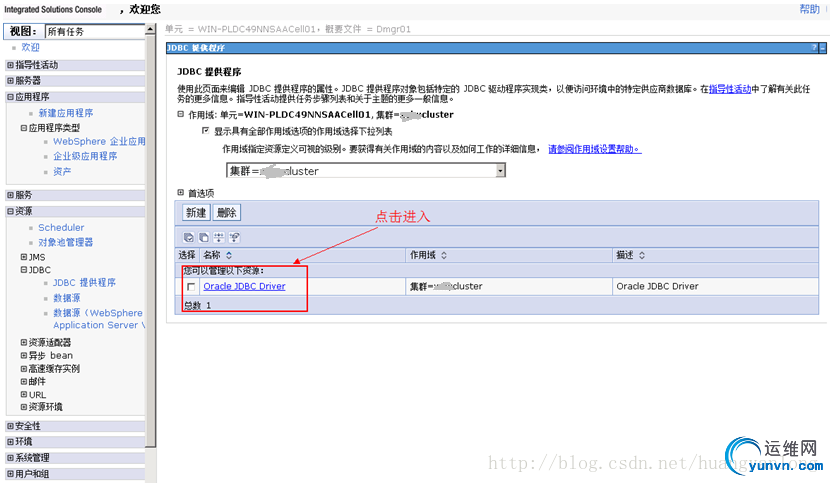Expand the 用户和组 navigation group
Screen dimensions: 830x483
(x=10, y=474)
